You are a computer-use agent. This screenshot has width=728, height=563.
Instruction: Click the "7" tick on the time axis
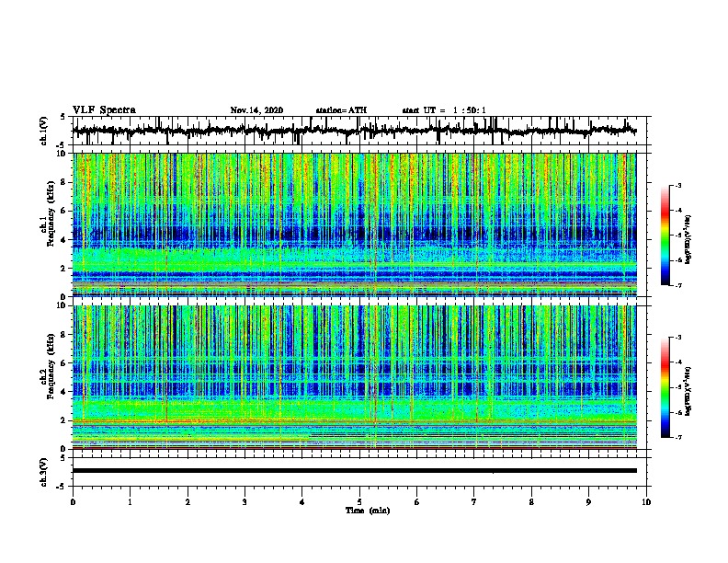(x=474, y=502)
